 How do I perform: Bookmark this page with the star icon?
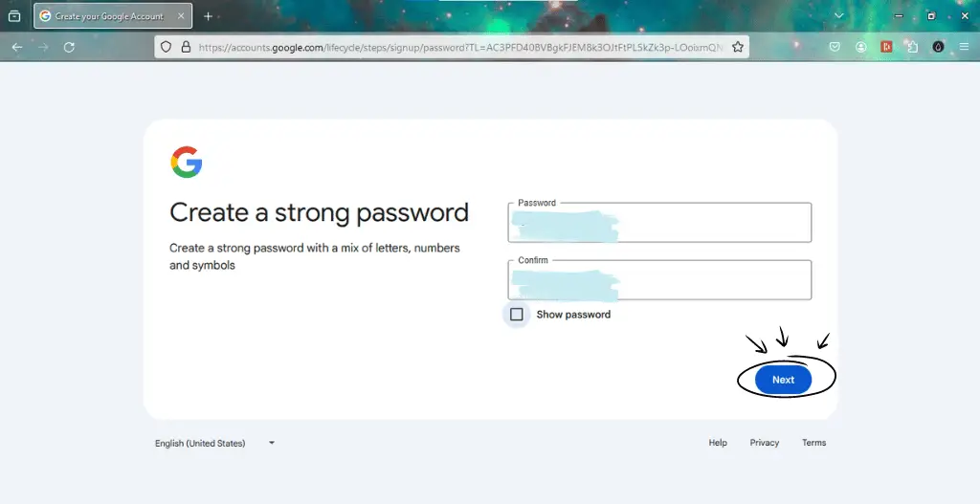pos(739,47)
